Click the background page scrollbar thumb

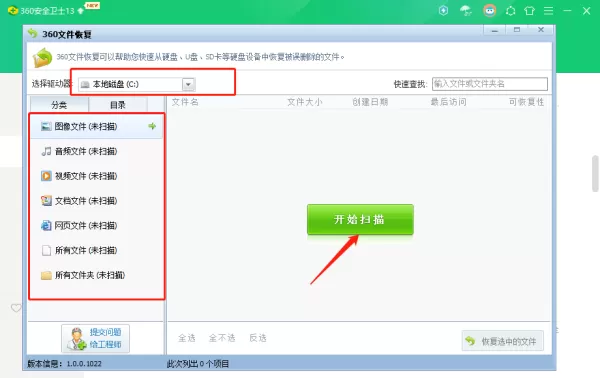(595, 173)
